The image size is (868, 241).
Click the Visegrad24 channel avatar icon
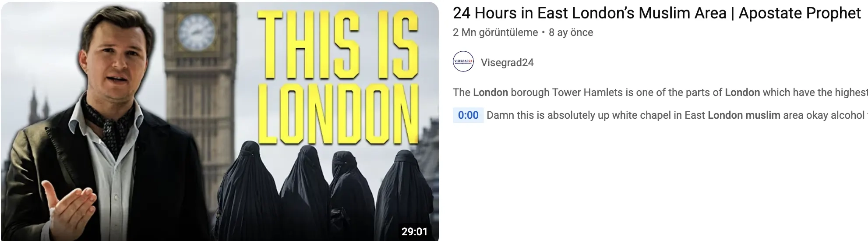463,62
